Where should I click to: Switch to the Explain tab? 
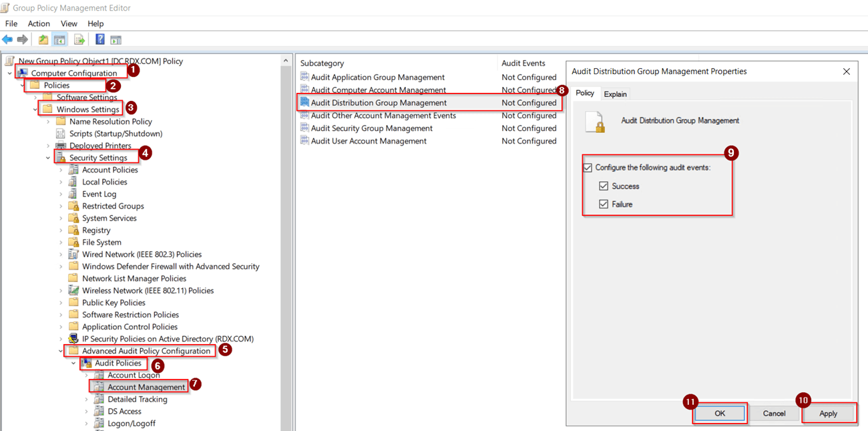tap(615, 94)
